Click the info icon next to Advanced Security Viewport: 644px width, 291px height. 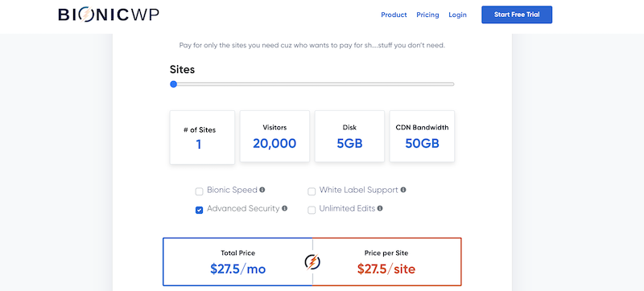click(285, 208)
